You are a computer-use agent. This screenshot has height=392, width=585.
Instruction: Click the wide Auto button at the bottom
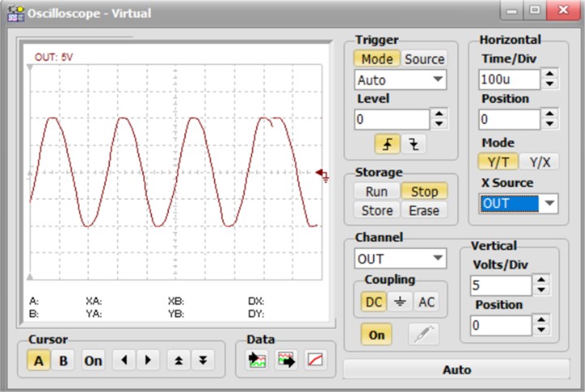(x=456, y=369)
